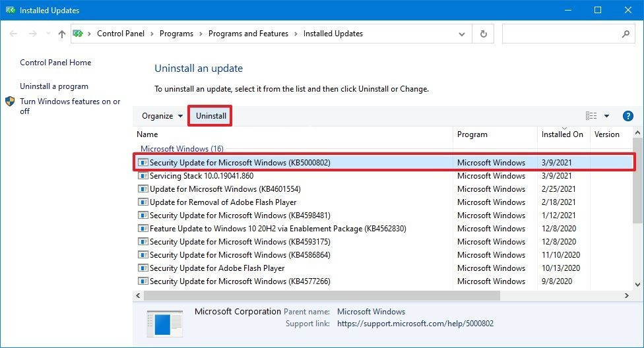
Task: Select Update for Microsoft Windows (KB4601554)
Action: pos(383,188)
